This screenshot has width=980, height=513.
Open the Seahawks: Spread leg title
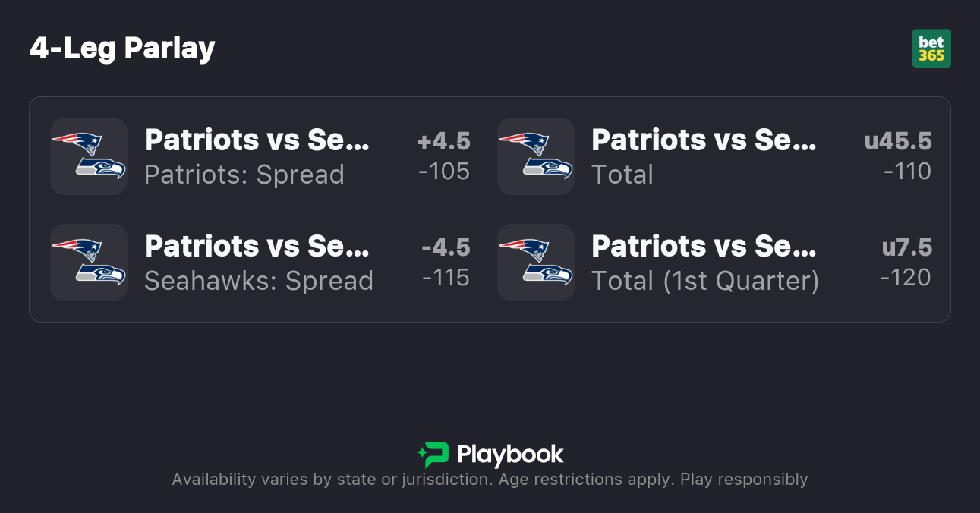pos(257,247)
